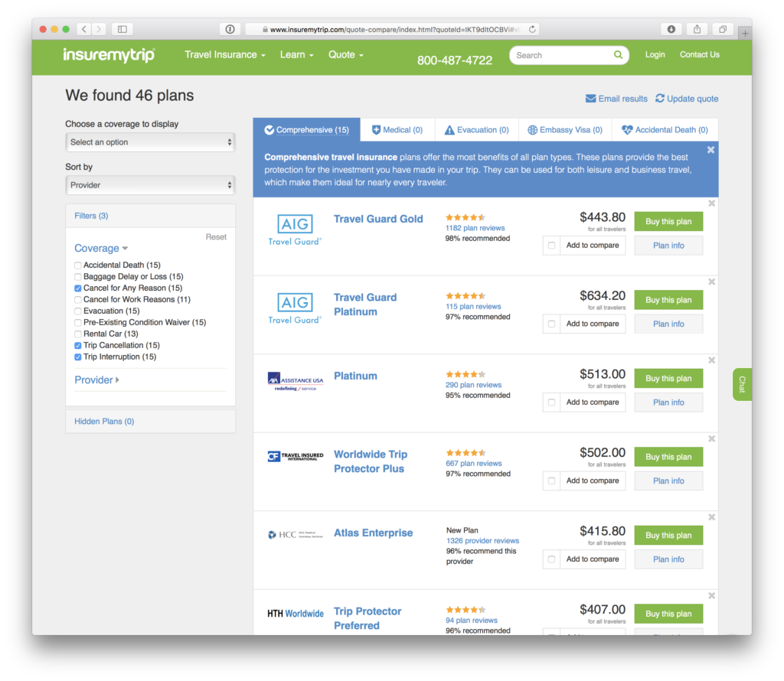Click Travel Insured International logo
784x681 pixels.
pos(295,456)
